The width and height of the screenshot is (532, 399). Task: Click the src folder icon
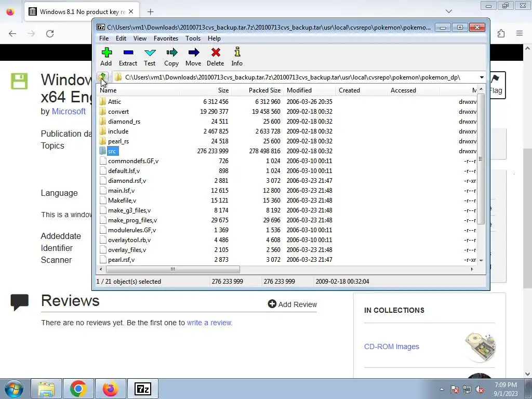[x=103, y=151]
